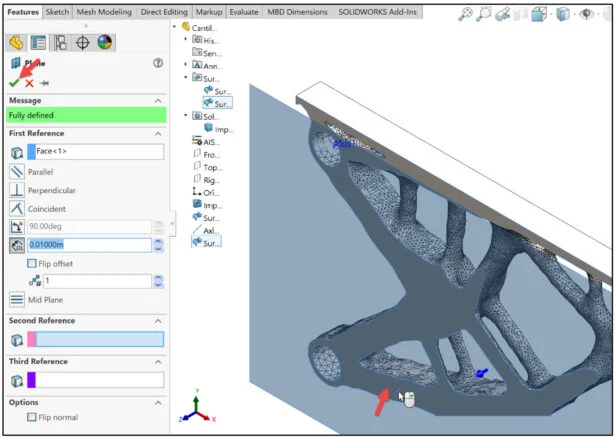
Task: Confirm the plane with the green checkmark
Action: pyautogui.click(x=14, y=83)
